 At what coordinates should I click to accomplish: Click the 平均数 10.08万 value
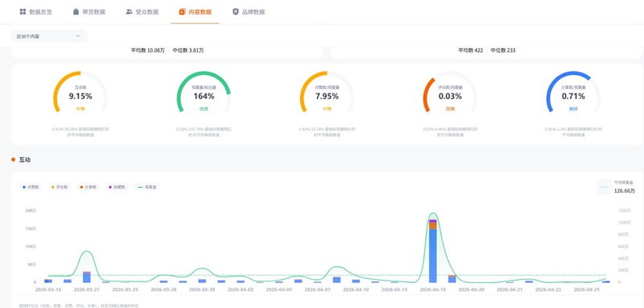[148, 50]
